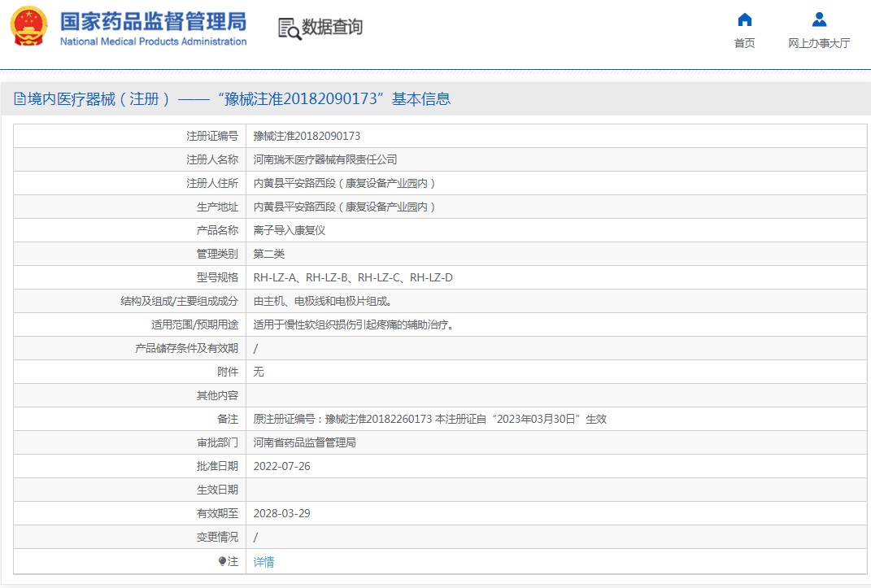Viewport: 871px width, 588px height.
Task: Click 由主机、电极线和电极片组成 text
Action: [322, 302]
